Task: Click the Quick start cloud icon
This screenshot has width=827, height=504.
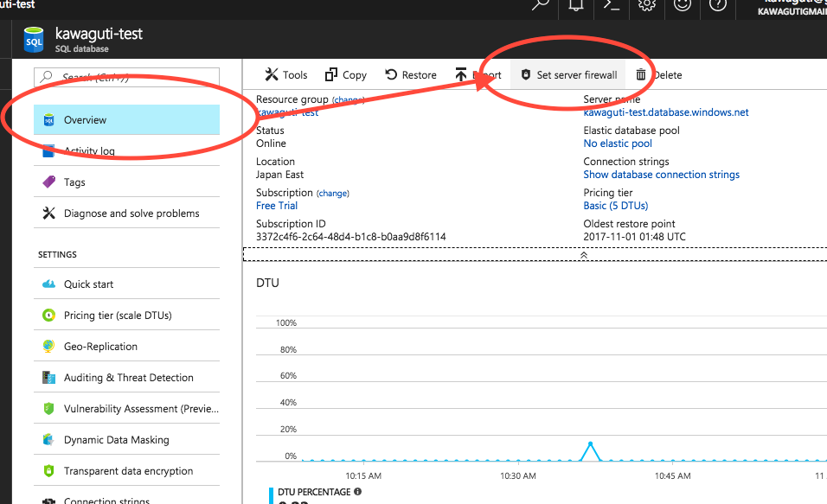Action: coord(48,284)
